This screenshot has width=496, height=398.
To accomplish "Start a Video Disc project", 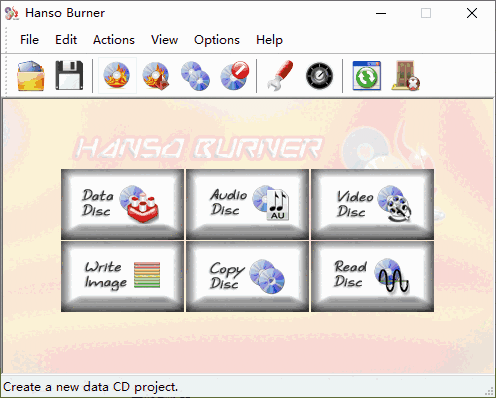I will click(372, 204).
